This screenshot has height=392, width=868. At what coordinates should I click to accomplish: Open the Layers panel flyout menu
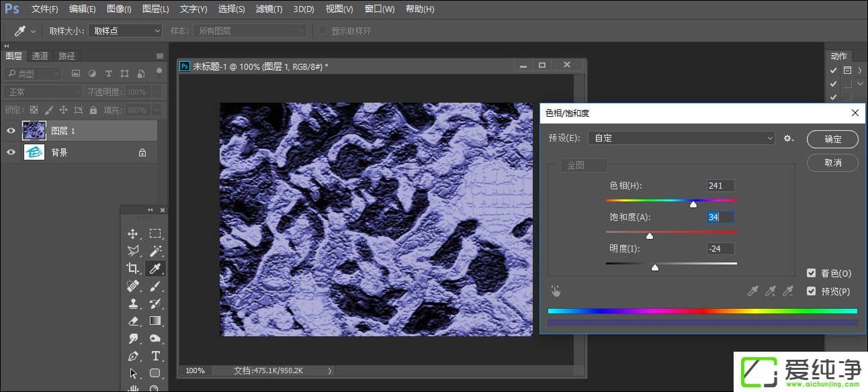pyautogui.click(x=160, y=56)
